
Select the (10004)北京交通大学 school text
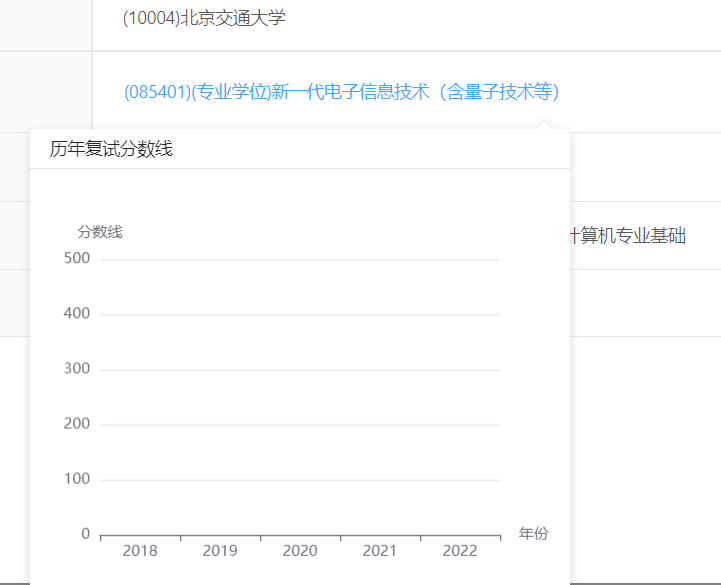coord(204,18)
